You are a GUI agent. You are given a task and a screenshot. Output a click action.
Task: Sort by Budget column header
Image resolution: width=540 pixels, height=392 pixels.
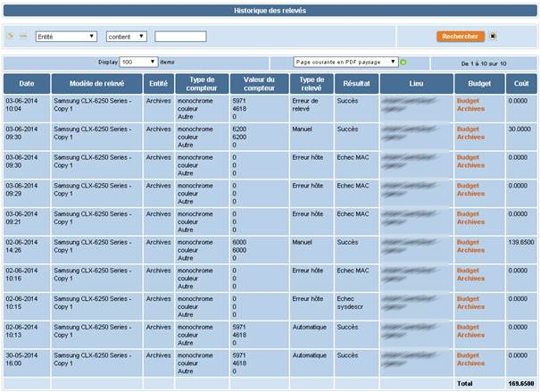tap(479, 84)
